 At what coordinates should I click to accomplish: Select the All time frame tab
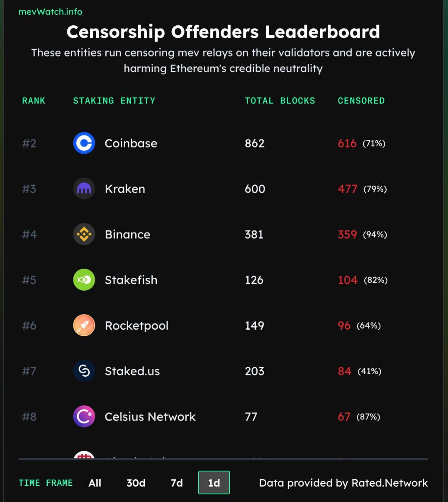[95, 483]
